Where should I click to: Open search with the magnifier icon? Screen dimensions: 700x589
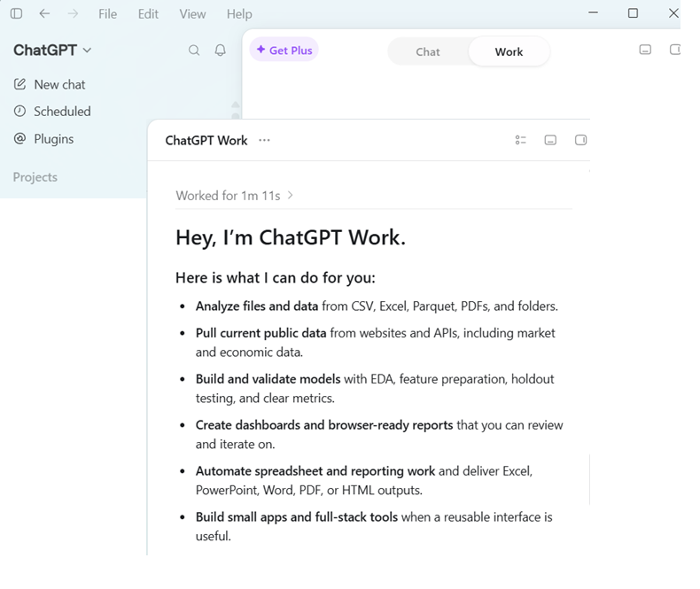pos(194,50)
